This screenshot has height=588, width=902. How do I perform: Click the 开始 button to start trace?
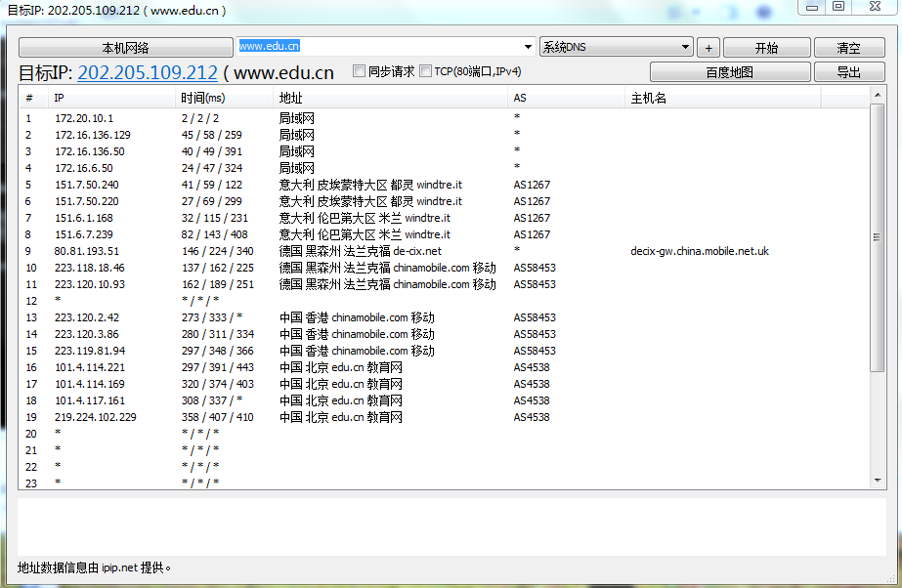click(766, 48)
